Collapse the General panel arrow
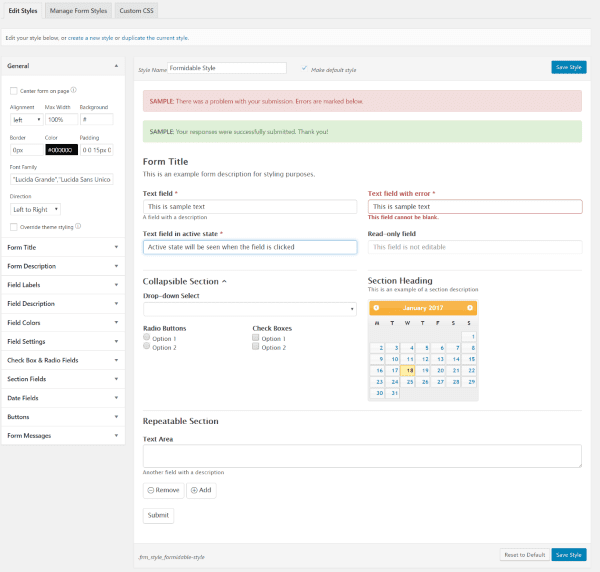This screenshot has height=572, width=600. point(115,66)
